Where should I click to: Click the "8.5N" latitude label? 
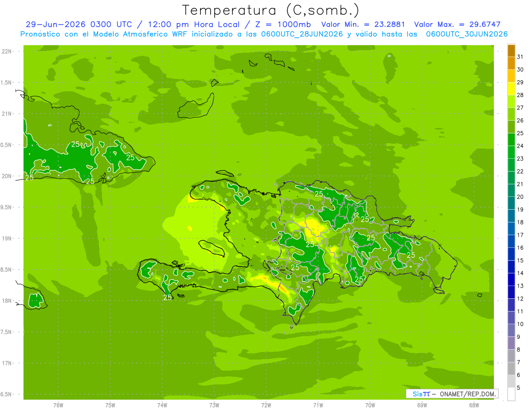coord(6,270)
